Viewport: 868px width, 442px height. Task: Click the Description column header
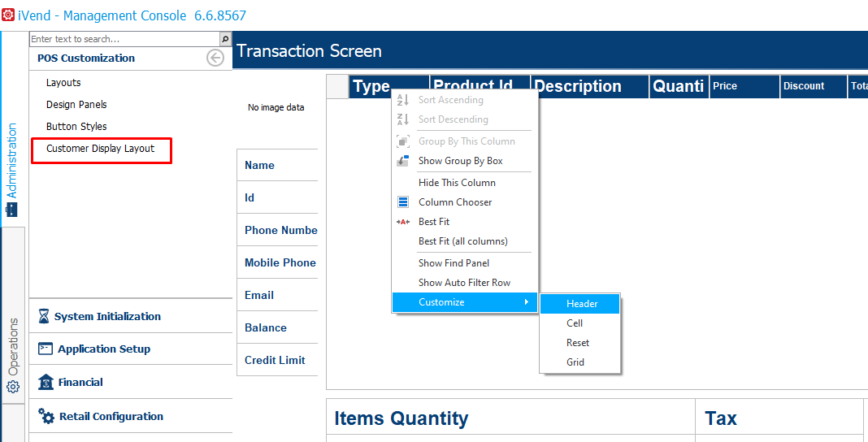589,86
